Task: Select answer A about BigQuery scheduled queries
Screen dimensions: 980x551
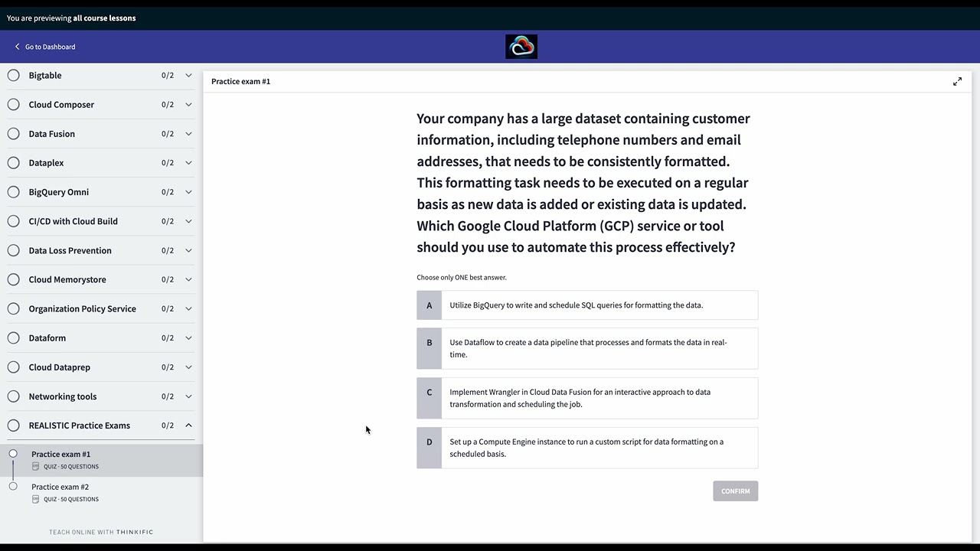Action: click(587, 305)
